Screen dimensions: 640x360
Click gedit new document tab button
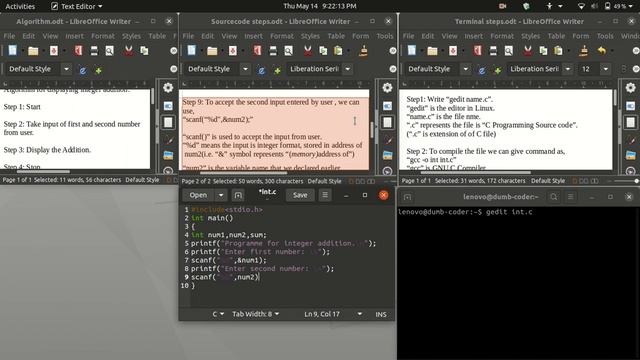tap(238, 195)
